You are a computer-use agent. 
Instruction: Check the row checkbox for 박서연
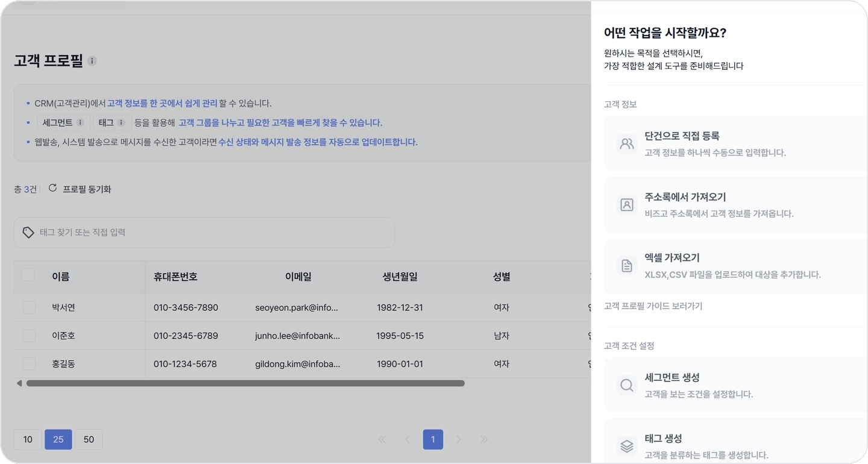pyautogui.click(x=29, y=307)
